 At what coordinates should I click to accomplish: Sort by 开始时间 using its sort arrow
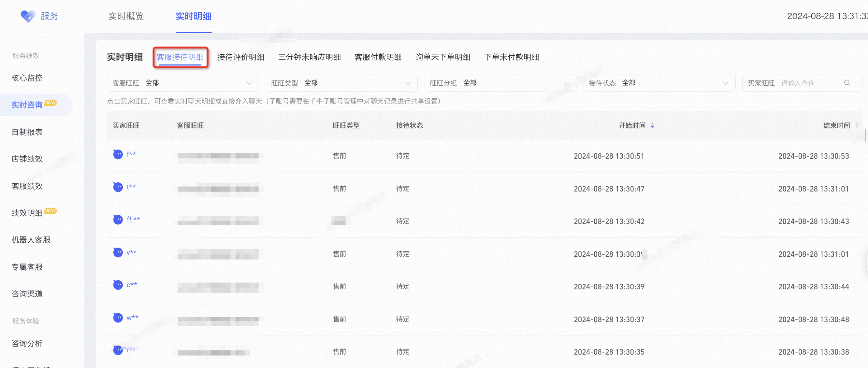click(x=652, y=126)
